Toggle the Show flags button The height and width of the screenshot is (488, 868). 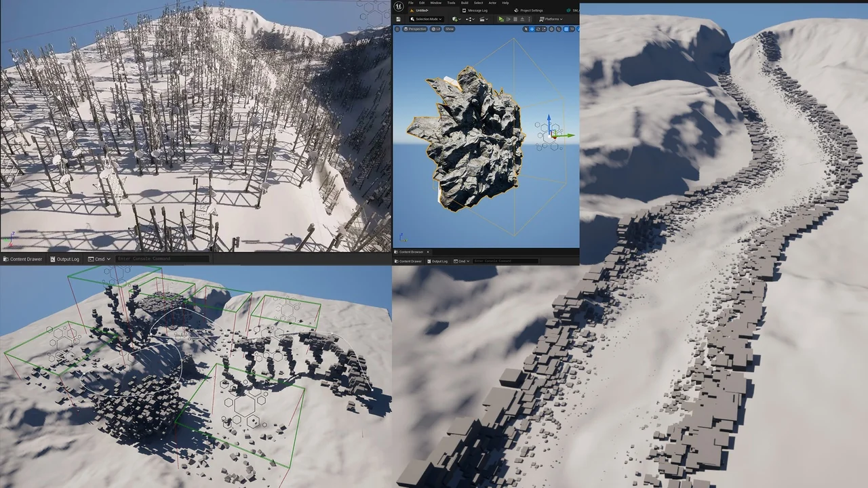[x=450, y=29]
